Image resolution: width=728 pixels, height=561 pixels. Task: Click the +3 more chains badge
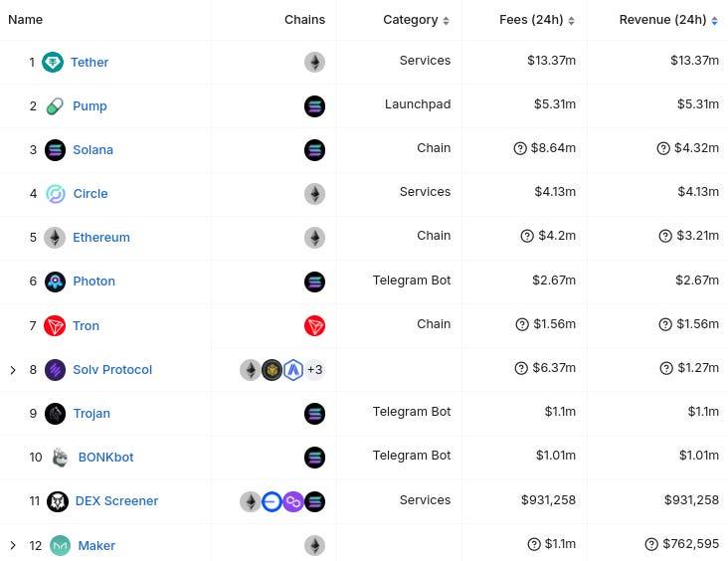coord(314,370)
